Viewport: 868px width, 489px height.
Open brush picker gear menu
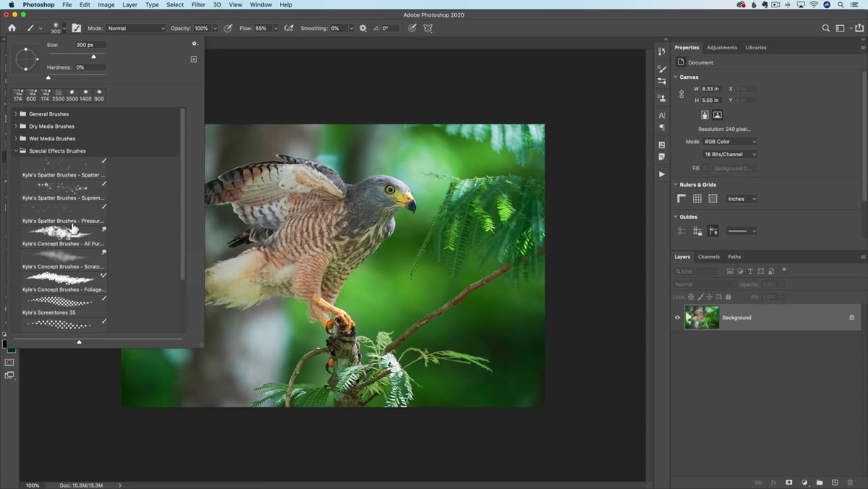point(194,44)
